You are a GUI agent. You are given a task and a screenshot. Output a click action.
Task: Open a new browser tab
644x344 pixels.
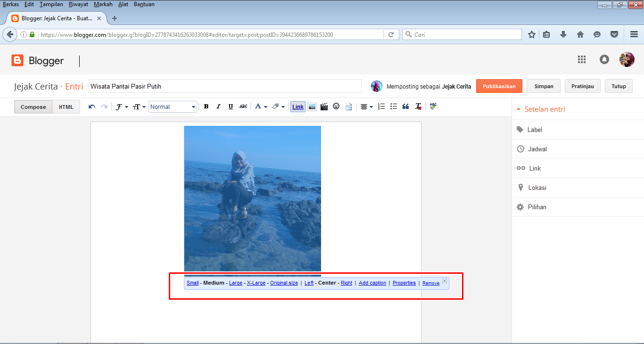(114, 18)
